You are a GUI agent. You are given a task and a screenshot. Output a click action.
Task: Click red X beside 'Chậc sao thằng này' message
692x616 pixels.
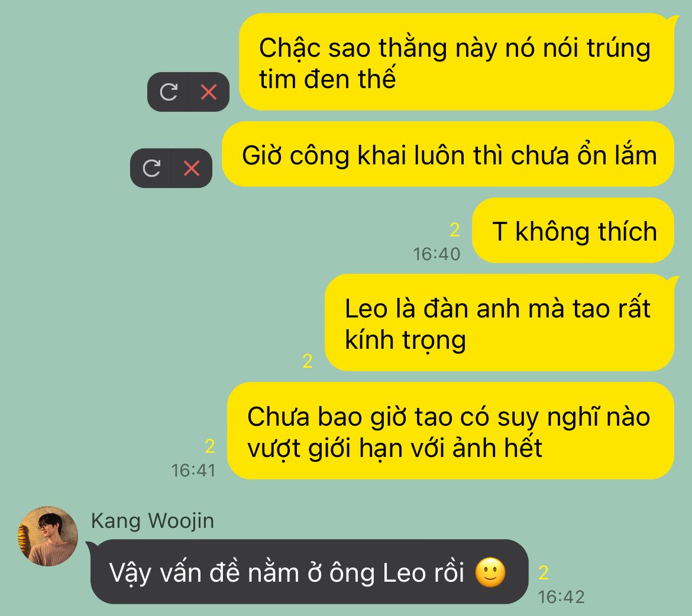coord(209,92)
